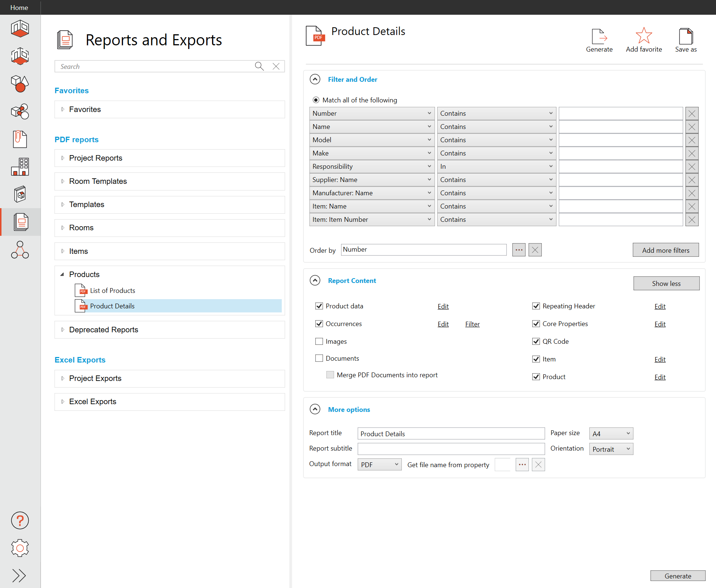716x588 pixels.
Task: Expand the sidebar with double chevron
Action: tap(19, 575)
